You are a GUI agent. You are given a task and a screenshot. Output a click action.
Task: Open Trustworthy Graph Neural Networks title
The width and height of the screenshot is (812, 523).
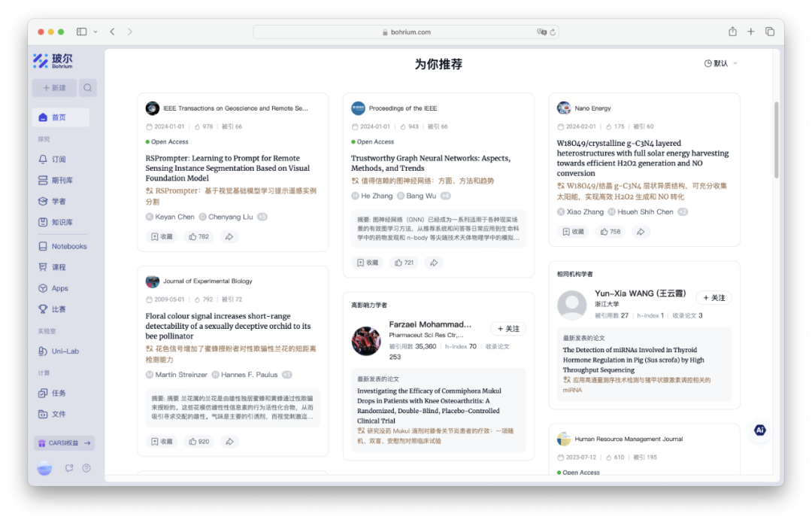tap(431, 163)
